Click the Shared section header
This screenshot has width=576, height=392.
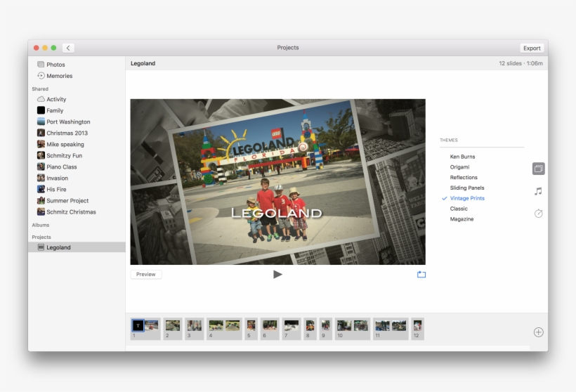coord(40,89)
